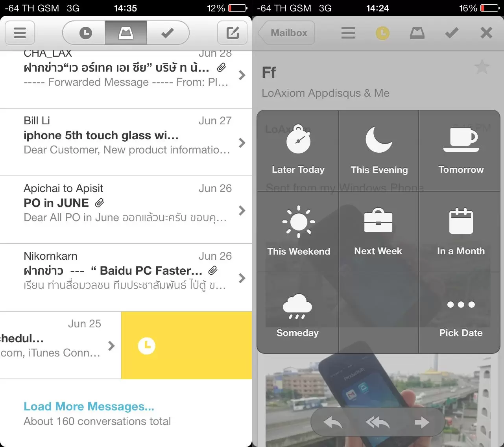Open the list icon in message toolbar
Viewport: 504px width, 447px height.
[348, 33]
